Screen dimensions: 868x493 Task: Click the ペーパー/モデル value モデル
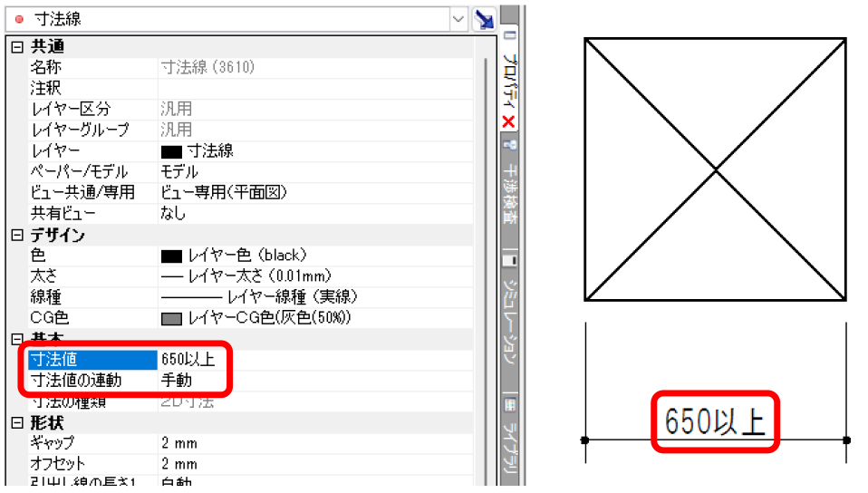pos(179,171)
